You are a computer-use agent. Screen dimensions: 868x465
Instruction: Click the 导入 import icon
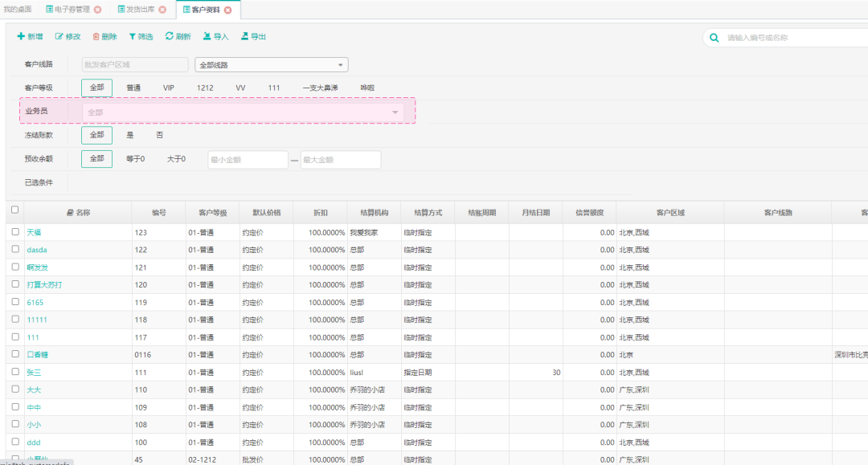click(207, 36)
